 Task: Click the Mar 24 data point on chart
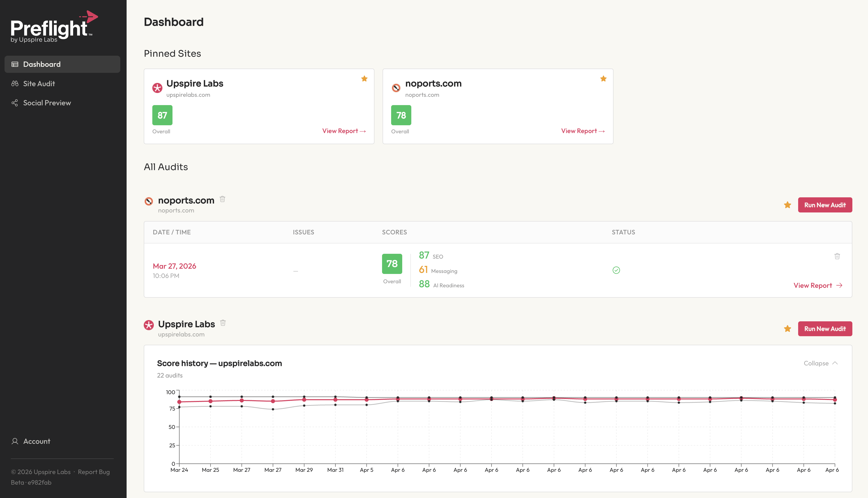[179, 402]
